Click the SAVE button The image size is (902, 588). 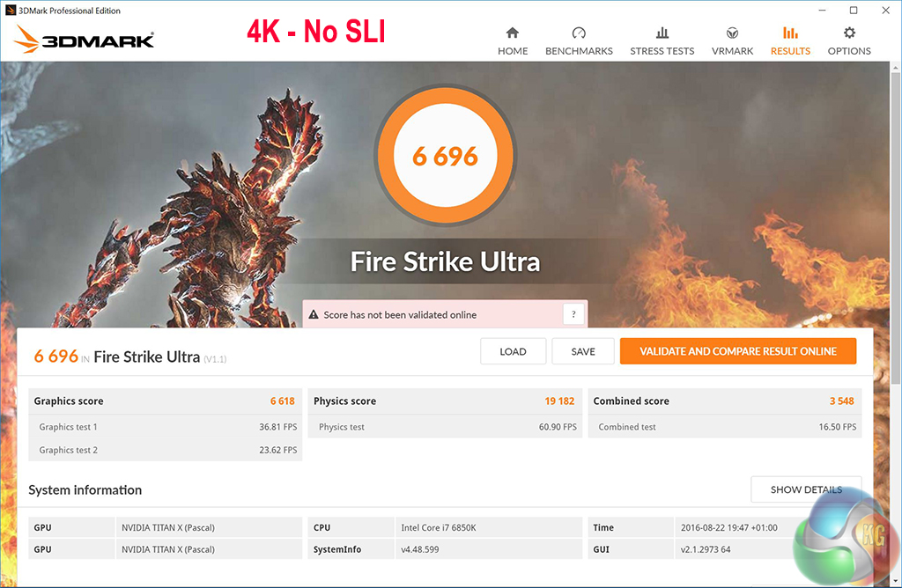583,351
